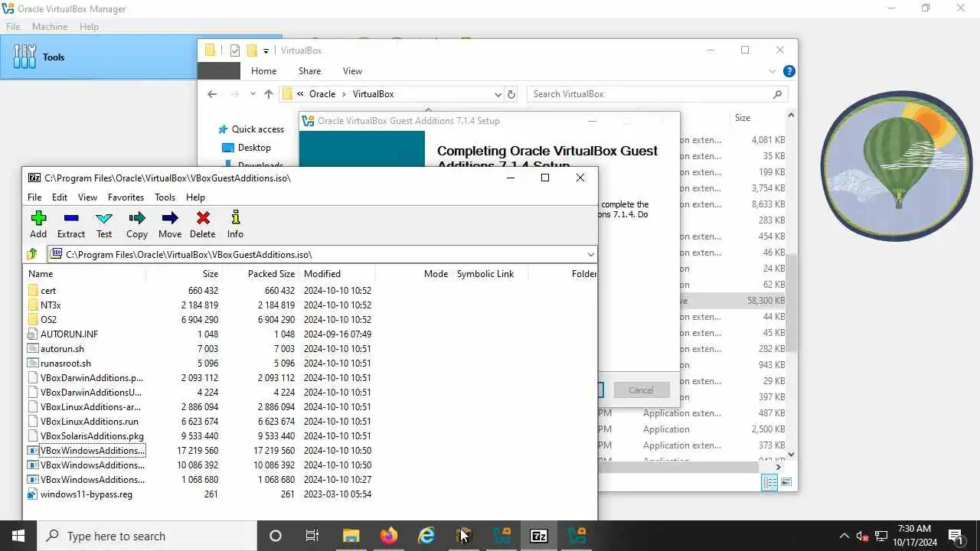Click the Delete tool in 7-Zip
980x551 pixels.
tap(203, 224)
